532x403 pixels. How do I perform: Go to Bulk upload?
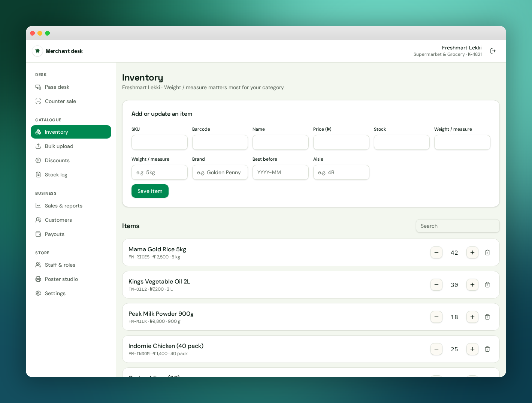coord(71,146)
